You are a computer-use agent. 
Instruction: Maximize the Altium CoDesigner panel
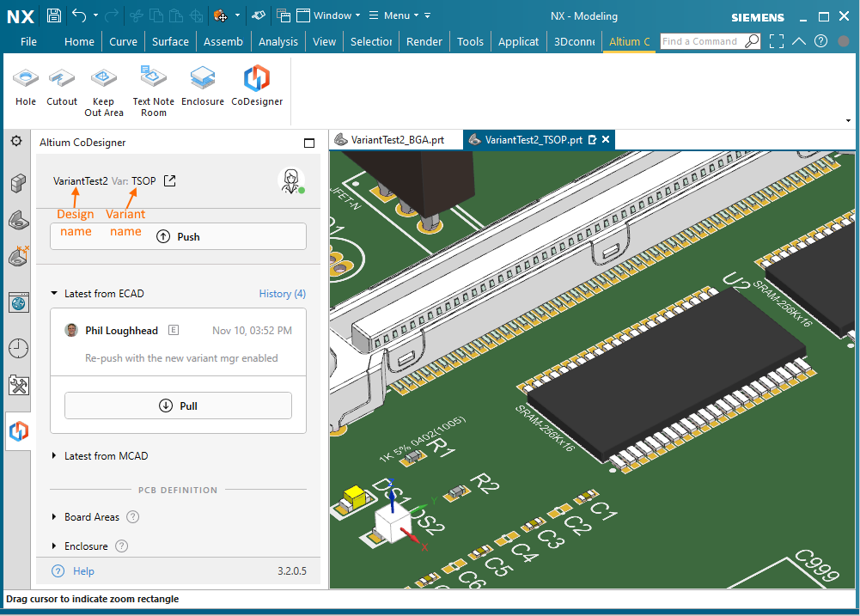pos(309,143)
